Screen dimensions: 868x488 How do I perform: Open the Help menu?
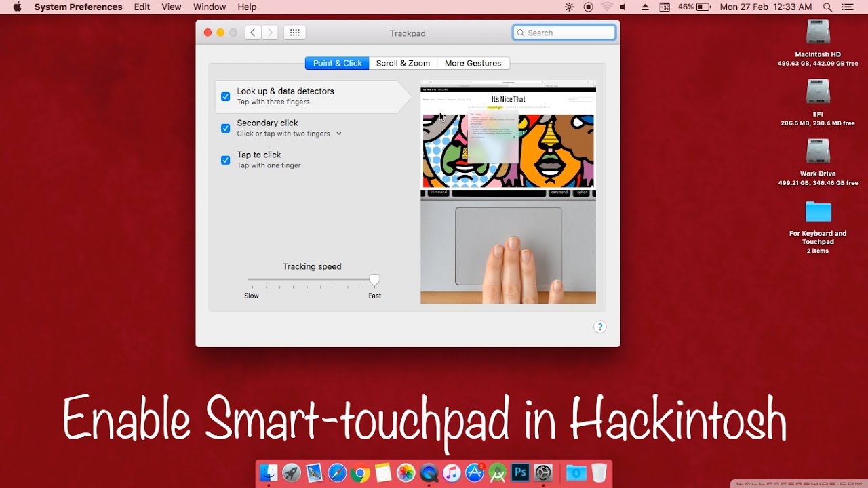pos(247,7)
